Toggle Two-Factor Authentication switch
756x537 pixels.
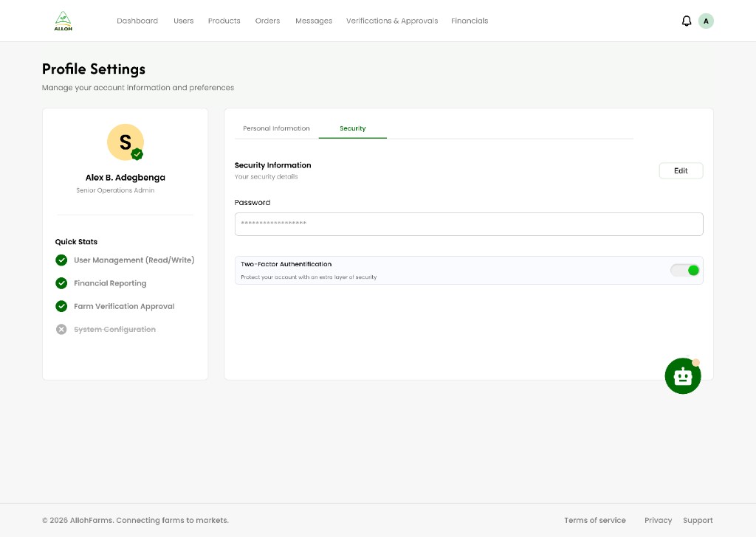pyautogui.click(x=684, y=270)
